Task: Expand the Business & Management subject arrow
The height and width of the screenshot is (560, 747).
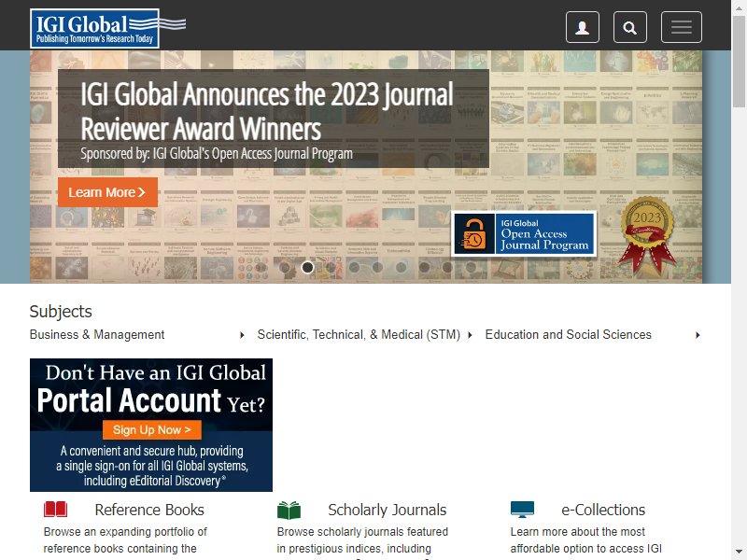Action: tap(242, 335)
